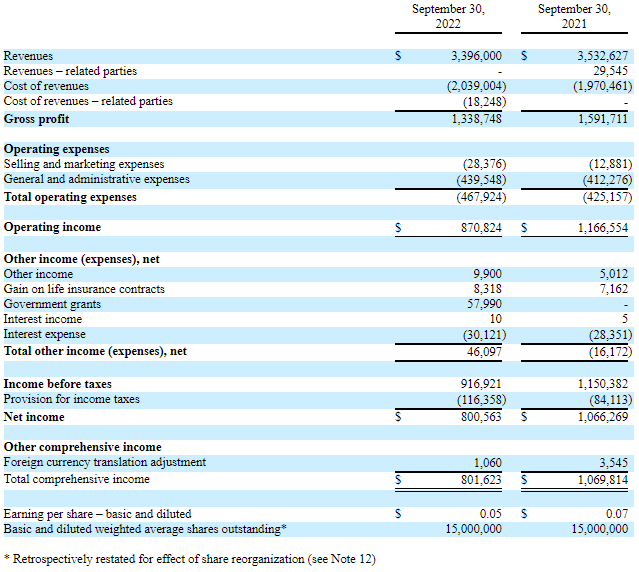Select the 8,318 insurance gain value
This screenshot has width=639, height=572.
(487, 289)
